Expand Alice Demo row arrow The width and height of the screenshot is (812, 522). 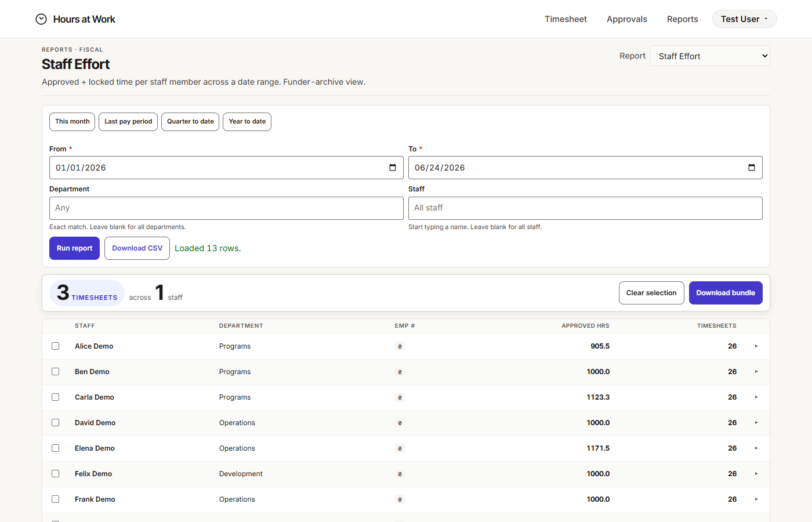point(756,346)
